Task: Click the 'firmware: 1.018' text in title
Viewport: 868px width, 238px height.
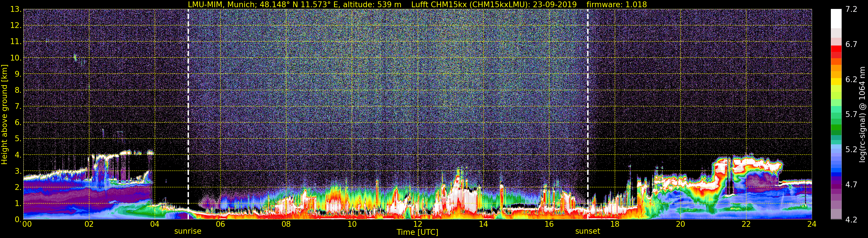Action: (x=617, y=4)
